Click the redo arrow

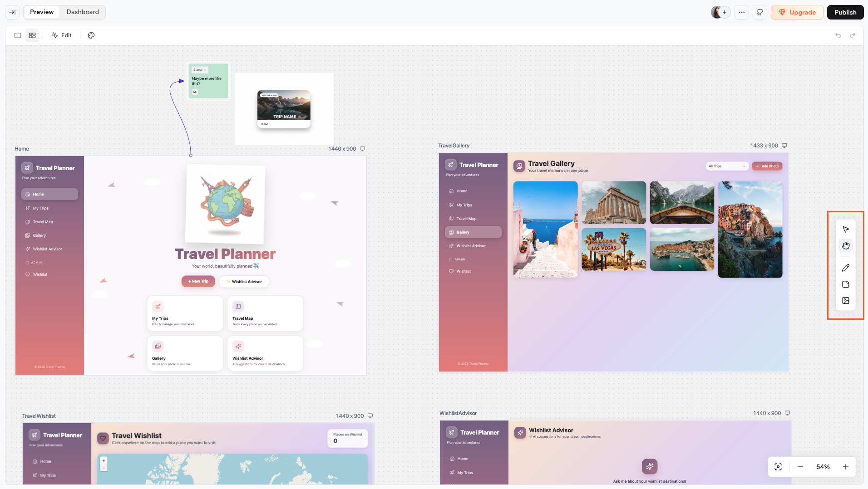point(853,35)
